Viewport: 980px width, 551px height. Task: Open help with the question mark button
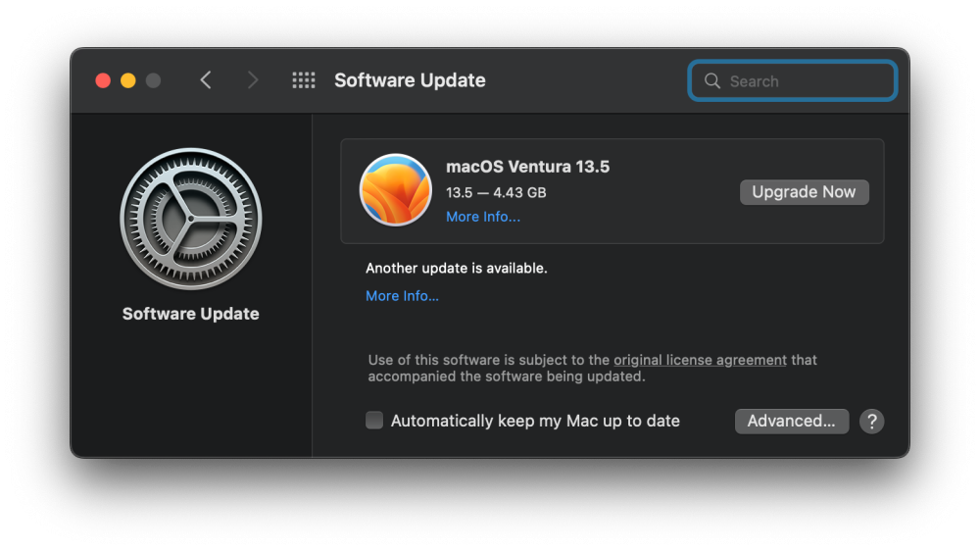coord(872,421)
